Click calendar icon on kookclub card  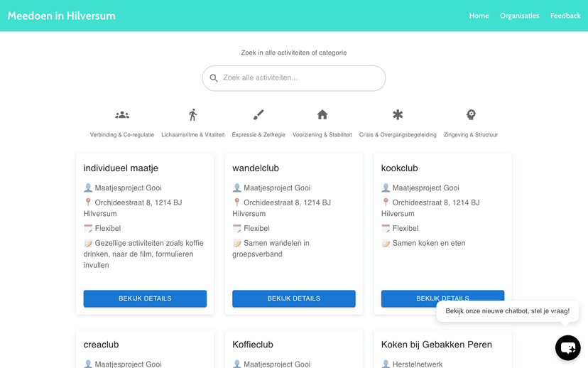[386, 228]
